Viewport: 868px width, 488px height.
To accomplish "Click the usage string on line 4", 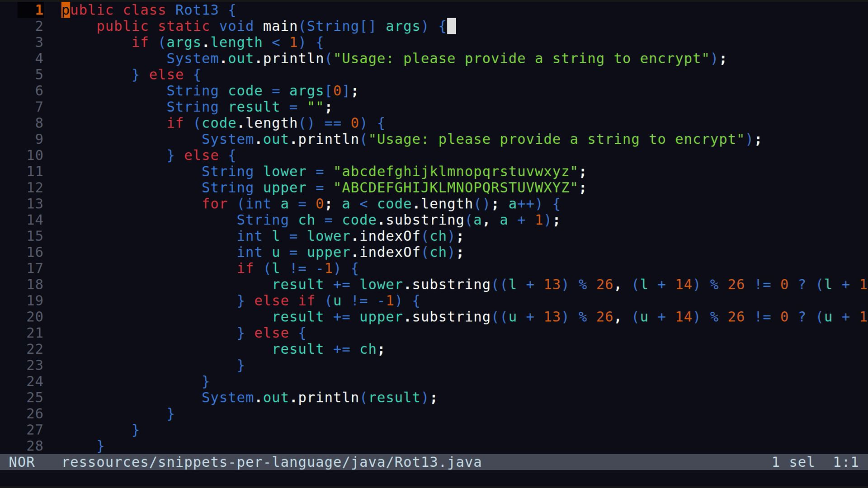I will point(522,59).
